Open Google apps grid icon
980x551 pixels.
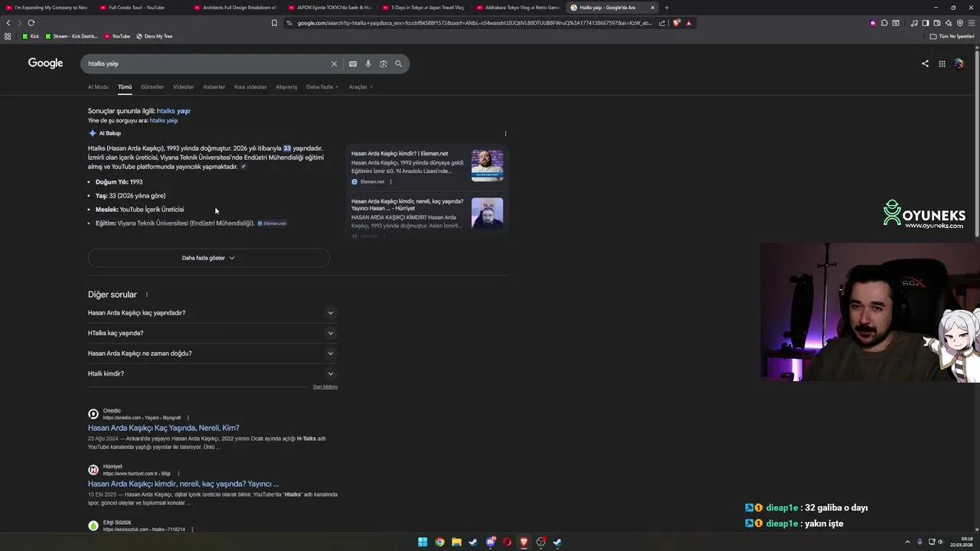(942, 64)
